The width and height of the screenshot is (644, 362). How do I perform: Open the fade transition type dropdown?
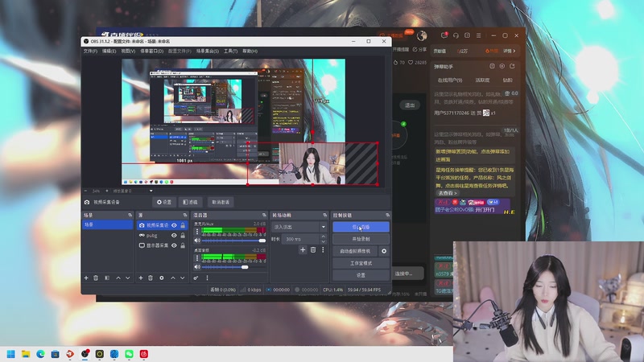[299, 227]
